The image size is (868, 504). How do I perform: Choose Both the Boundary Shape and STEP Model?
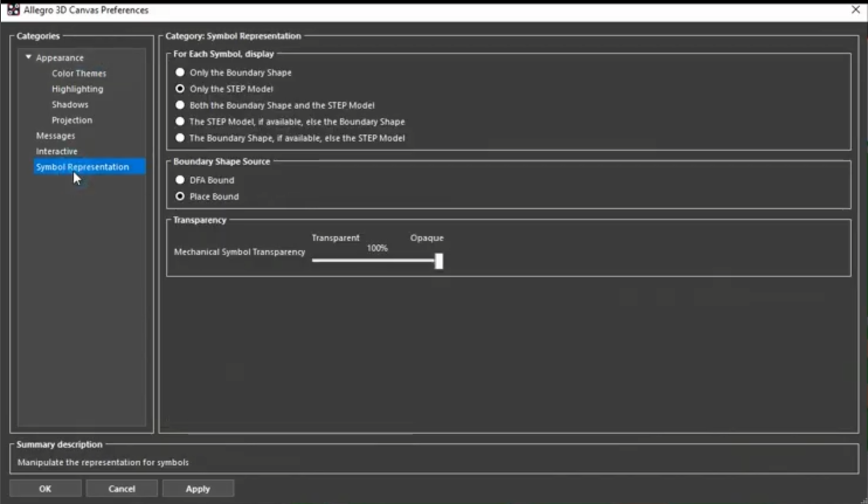tap(180, 105)
